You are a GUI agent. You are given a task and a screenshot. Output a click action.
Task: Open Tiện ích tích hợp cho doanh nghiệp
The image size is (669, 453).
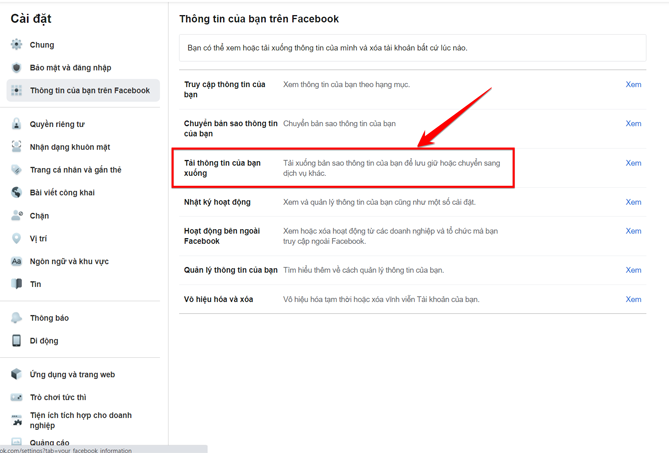(x=83, y=420)
